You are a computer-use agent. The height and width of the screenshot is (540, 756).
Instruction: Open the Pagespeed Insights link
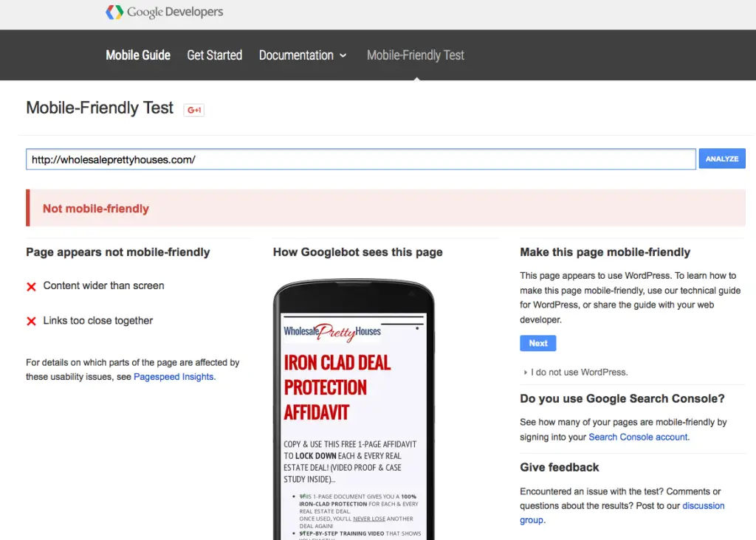click(173, 377)
